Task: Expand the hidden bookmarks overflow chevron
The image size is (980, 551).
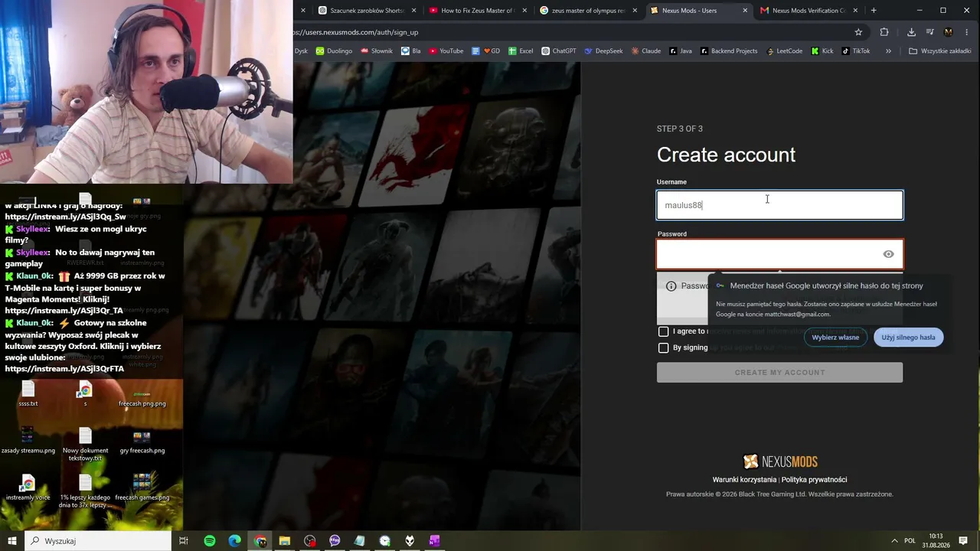Action: coord(888,51)
